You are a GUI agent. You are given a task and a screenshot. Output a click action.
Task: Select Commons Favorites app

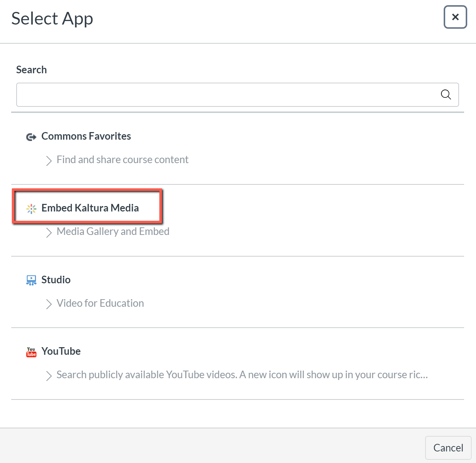coord(86,136)
